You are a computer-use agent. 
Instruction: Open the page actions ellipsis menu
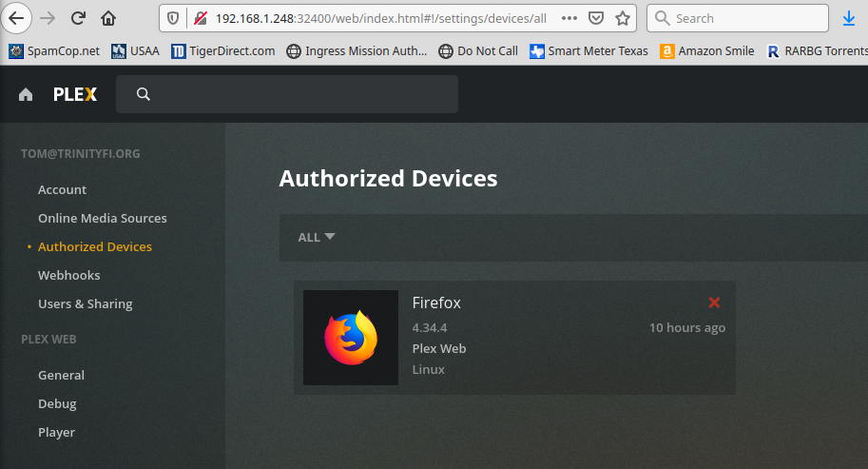[x=568, y=18]
